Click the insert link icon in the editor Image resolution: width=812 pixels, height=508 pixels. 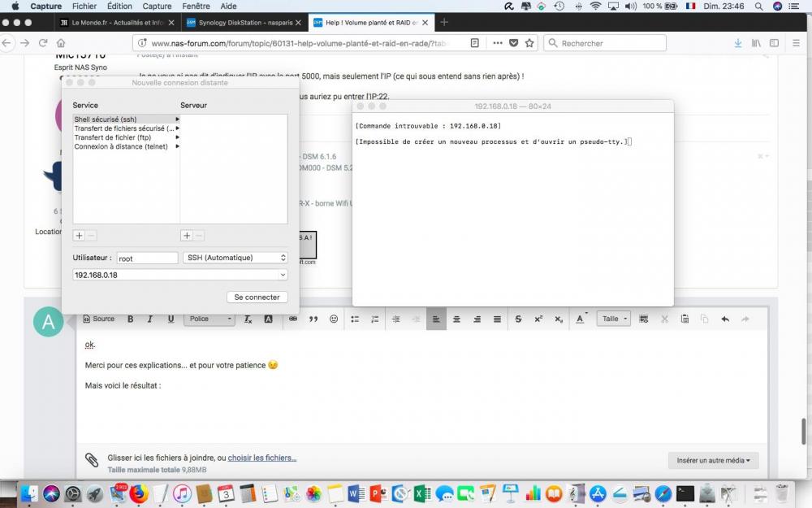(293, 319)
